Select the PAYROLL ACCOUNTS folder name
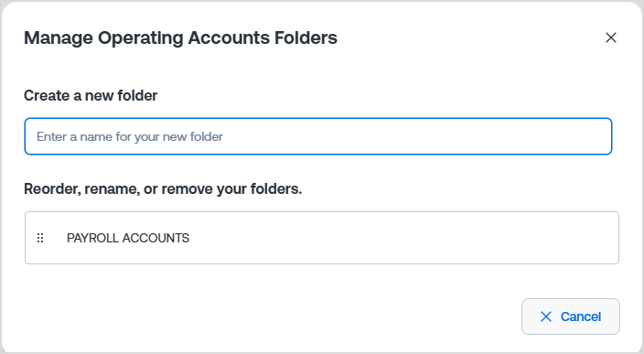The height and width of the screenshot is (354, 644). pos(128,238)
